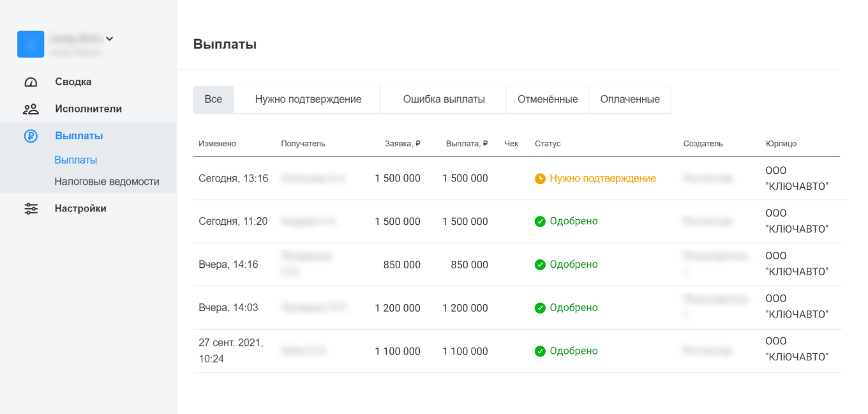Open the Ошибка выплаты tab
The height and width of the screenshot is (414, 868).
444,100
